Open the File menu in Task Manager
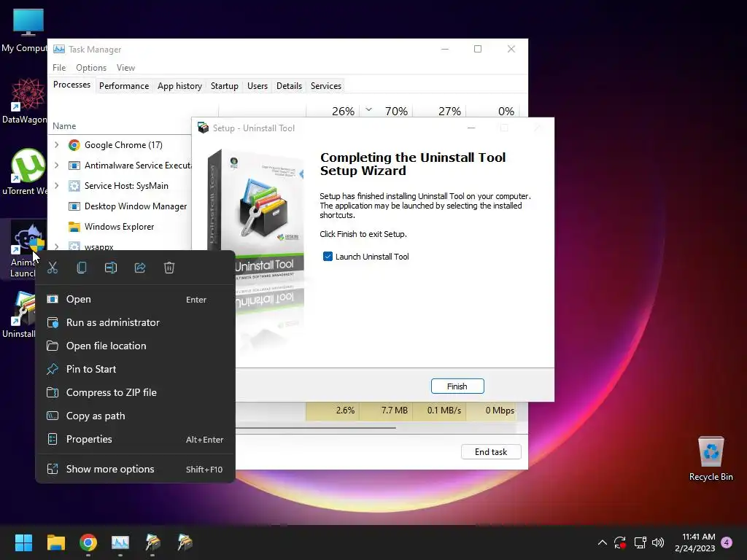Image resolution: width=747 pixels, height=560 pixels. (x=59, y=68)
